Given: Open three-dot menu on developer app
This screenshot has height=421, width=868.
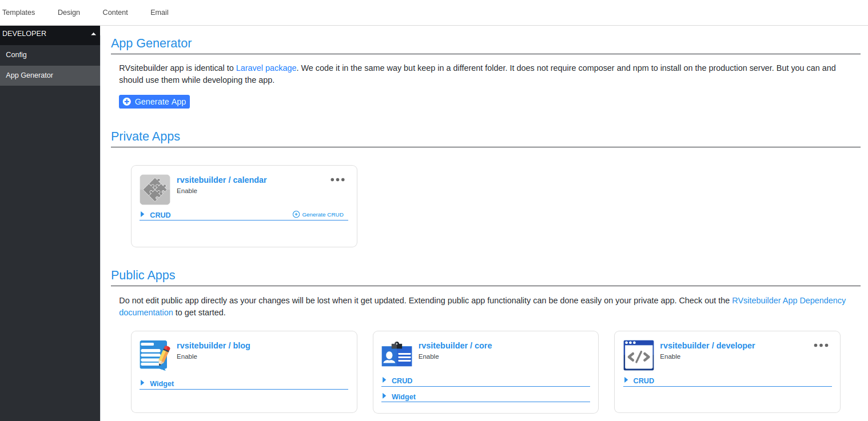Looking at the screenshot, I should tap(821, 345).
